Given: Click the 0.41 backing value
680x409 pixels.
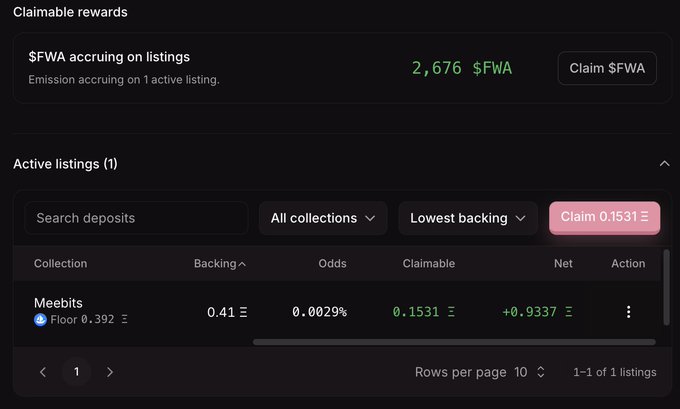Looking at the screenshot, I should tap(227, 312).
